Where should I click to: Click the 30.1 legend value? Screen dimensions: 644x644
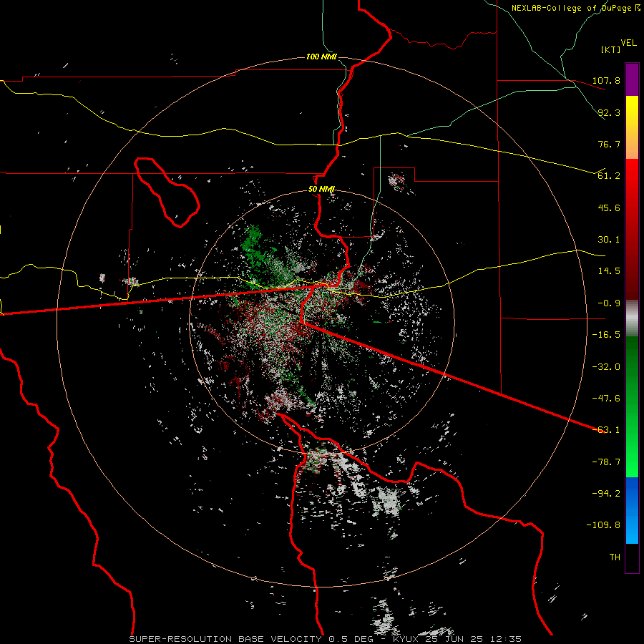click(x=609, y=240)
